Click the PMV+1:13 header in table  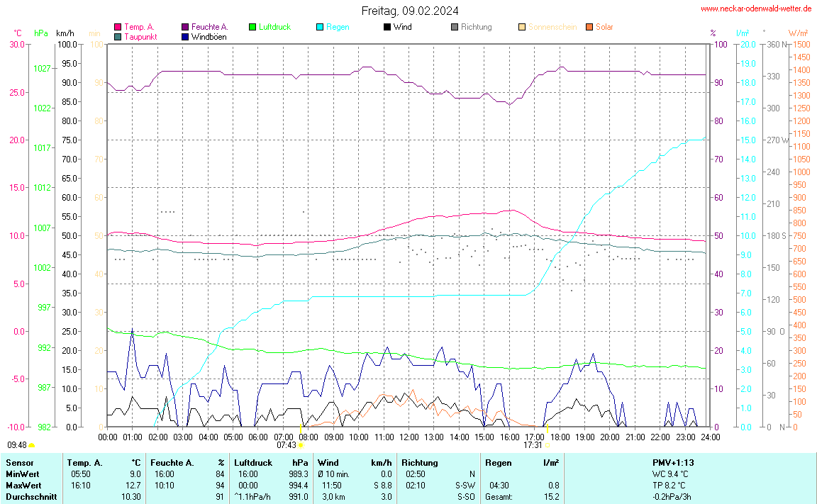click(x=673, y=463)
